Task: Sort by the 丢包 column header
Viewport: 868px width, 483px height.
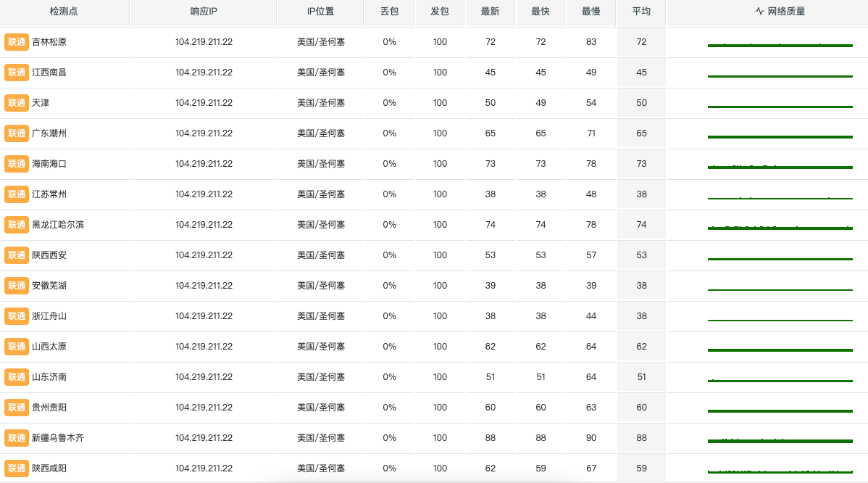Action: [389, 12]
